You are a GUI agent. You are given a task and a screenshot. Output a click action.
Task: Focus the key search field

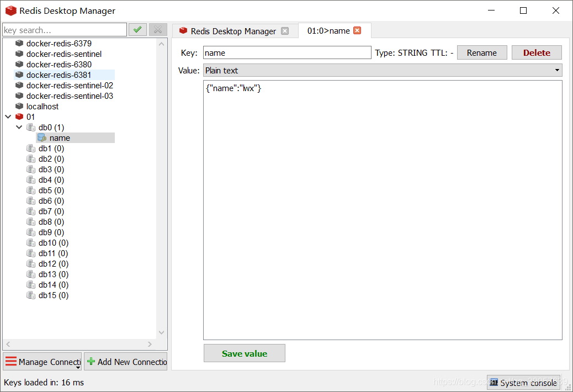tap(65, 30)
